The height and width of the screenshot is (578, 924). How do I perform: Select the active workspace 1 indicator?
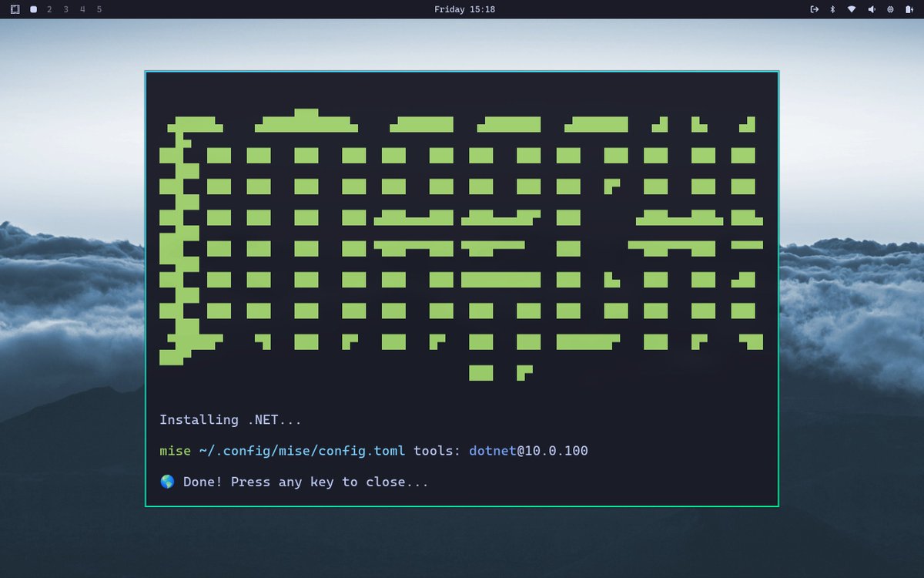coord(33,9)
